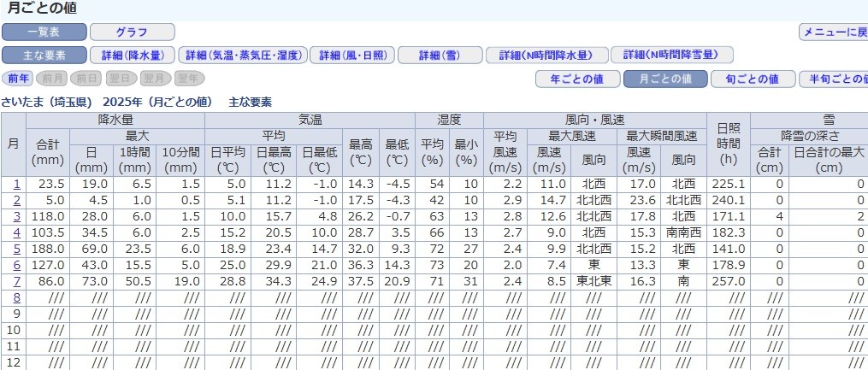Open 詳細(気温・蒸気圧・湿度) details

click(243, 56)
